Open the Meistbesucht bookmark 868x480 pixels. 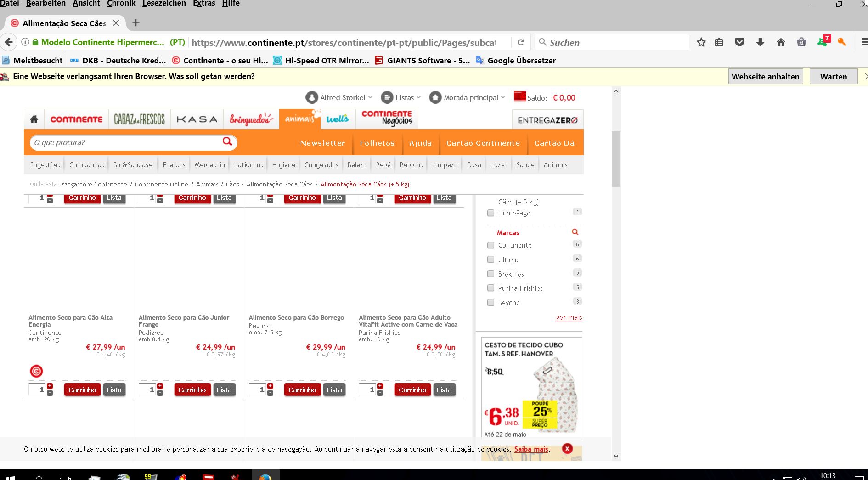point(32,60)
